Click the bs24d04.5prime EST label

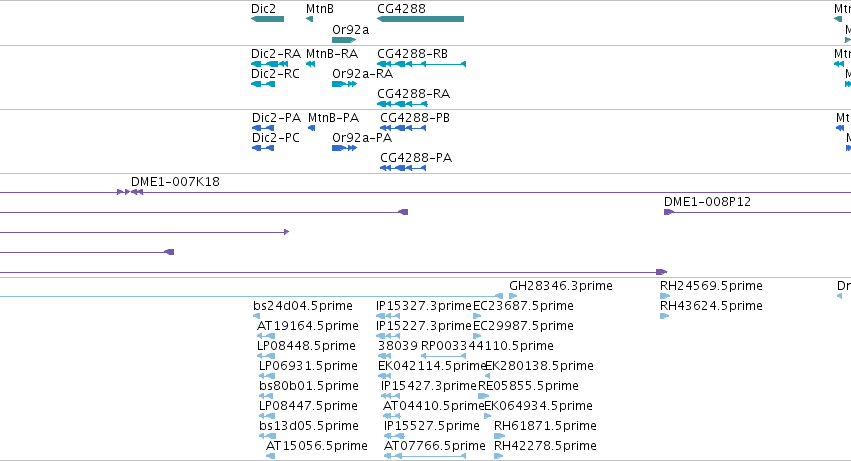coord(303,306)
